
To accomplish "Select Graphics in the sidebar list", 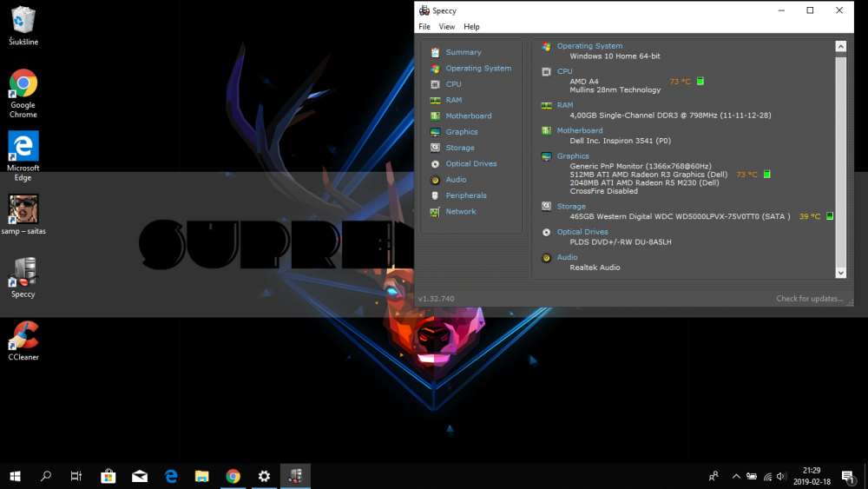I will pos(462,132).
